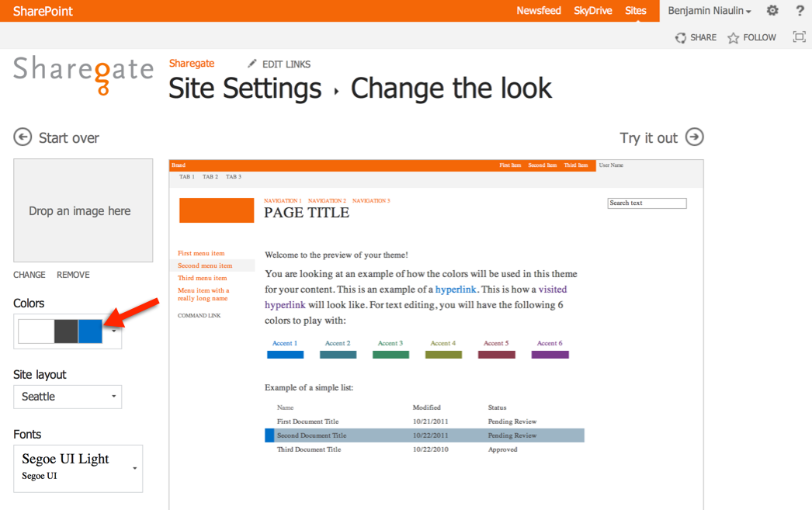The height and width of the screenshot is (510, 812).
Task: Click the Start over label
Action: (x=69, y=138)
